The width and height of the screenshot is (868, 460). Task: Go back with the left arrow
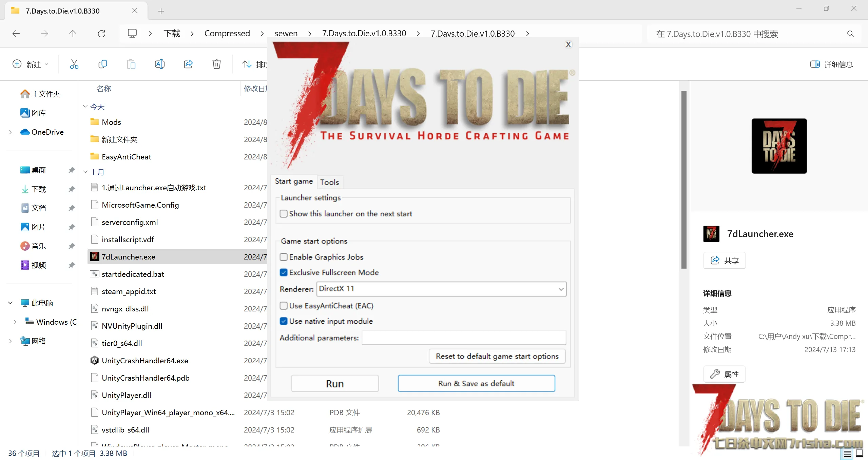[16, 34]
